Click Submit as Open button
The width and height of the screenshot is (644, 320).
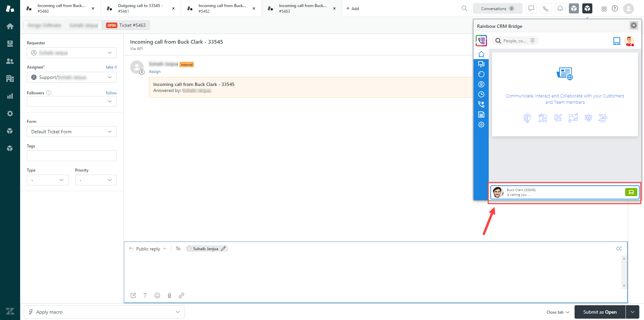(x=600, y=312)
